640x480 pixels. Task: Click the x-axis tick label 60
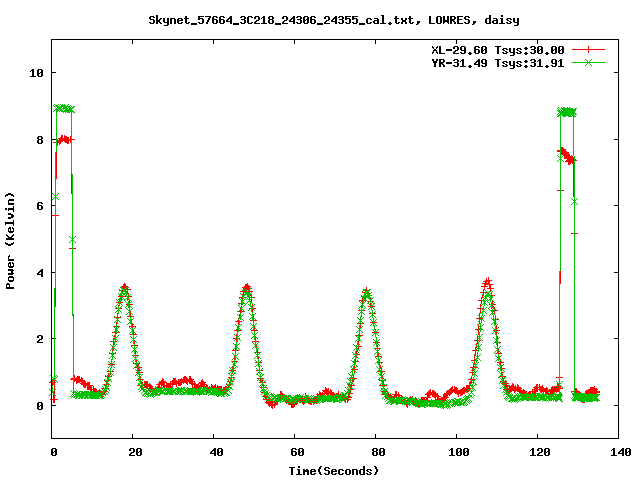pos(297,452)
